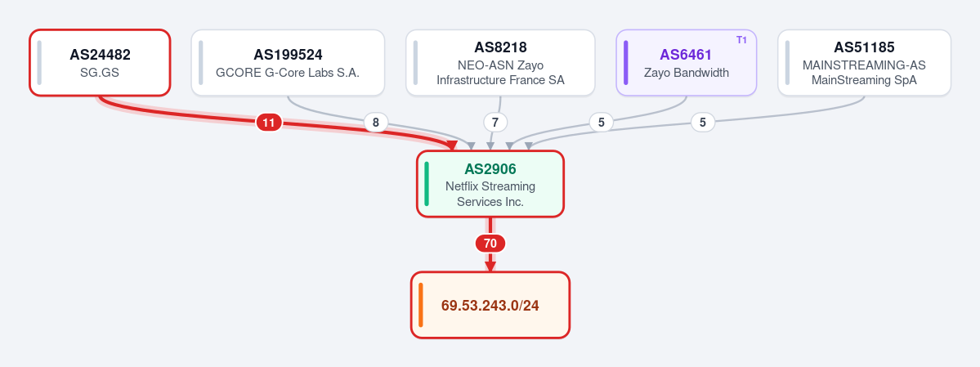Click the edge count badge 8

tap(376, 123)
